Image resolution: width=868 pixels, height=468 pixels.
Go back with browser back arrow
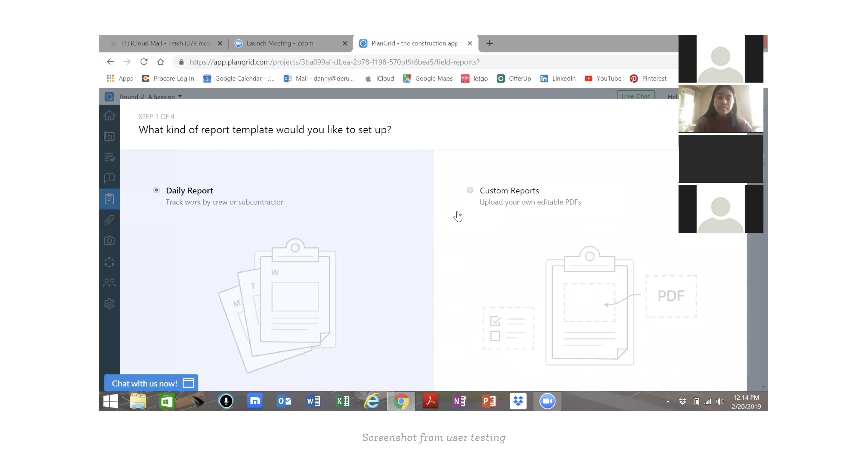[x=110, y=62]
